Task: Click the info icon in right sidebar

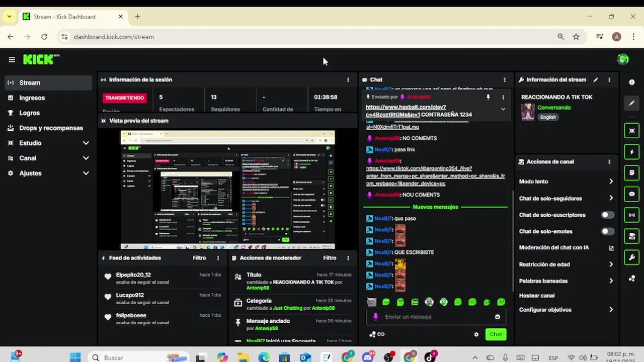Action: [x=632, y=82]
